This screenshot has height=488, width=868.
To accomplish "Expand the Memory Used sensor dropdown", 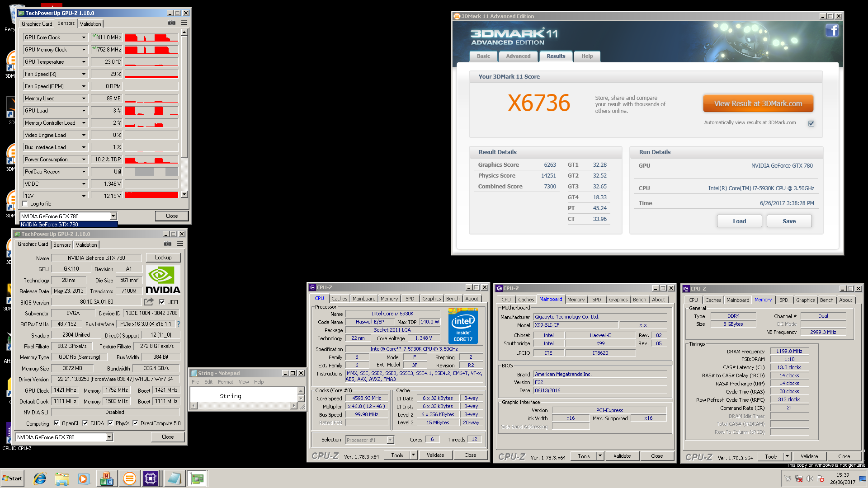I will pyautogui.click(x=84, y=99).
